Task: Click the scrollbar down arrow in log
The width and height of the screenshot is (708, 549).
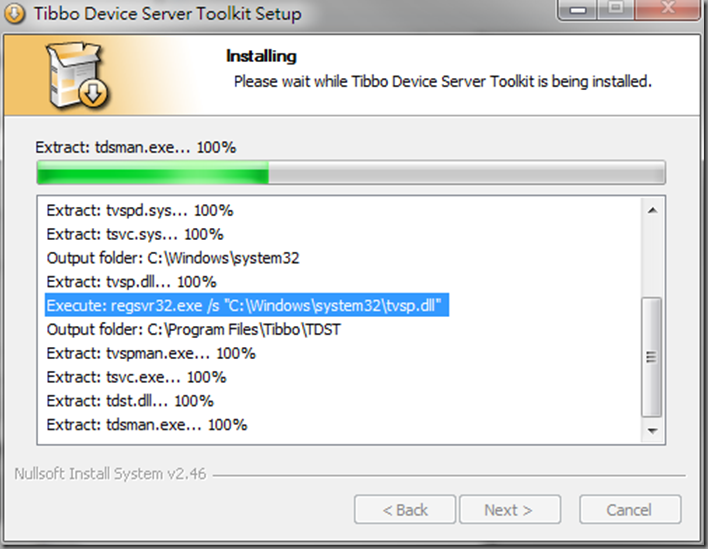Action: [x=652, y=431]
